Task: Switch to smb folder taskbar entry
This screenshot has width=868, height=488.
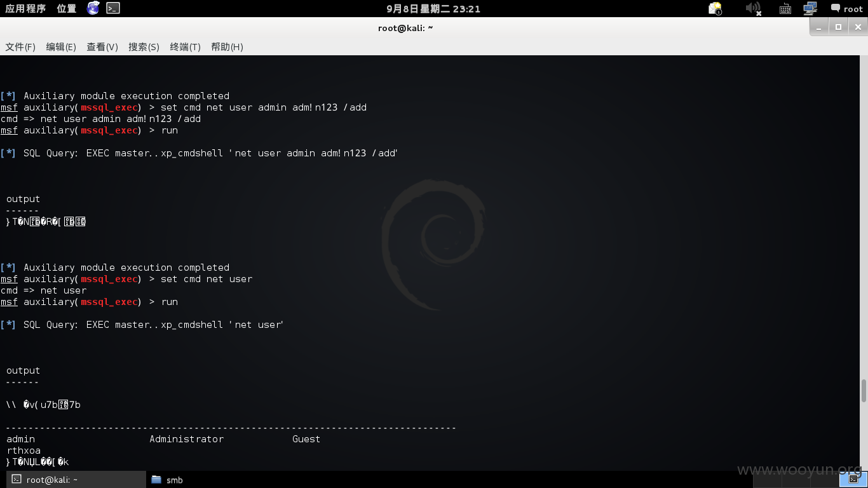Action: [x=167, y=480]
